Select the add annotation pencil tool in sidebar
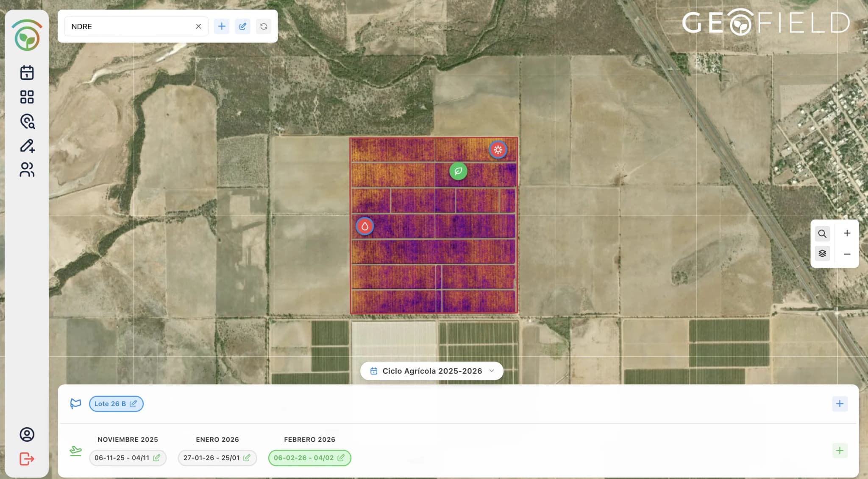This screenshot has width=868, height=479. pyautogui.click(x=27, y=146)
